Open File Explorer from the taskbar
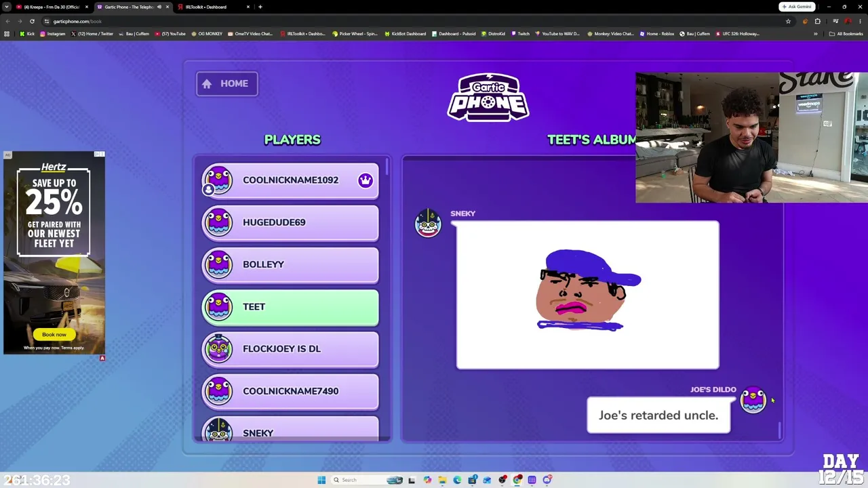The width and height of the screenshot is (868, 488). coord(442,480)
